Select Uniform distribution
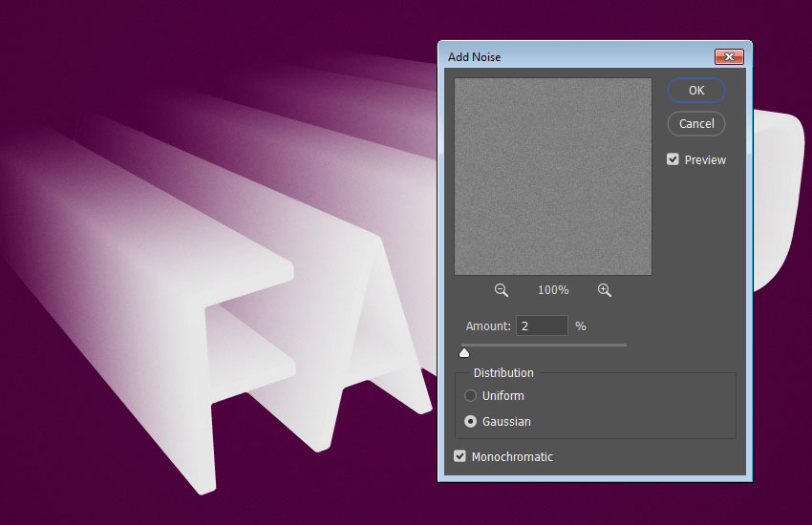The height and width of the screenshot is (525, 812). (470, 396)
